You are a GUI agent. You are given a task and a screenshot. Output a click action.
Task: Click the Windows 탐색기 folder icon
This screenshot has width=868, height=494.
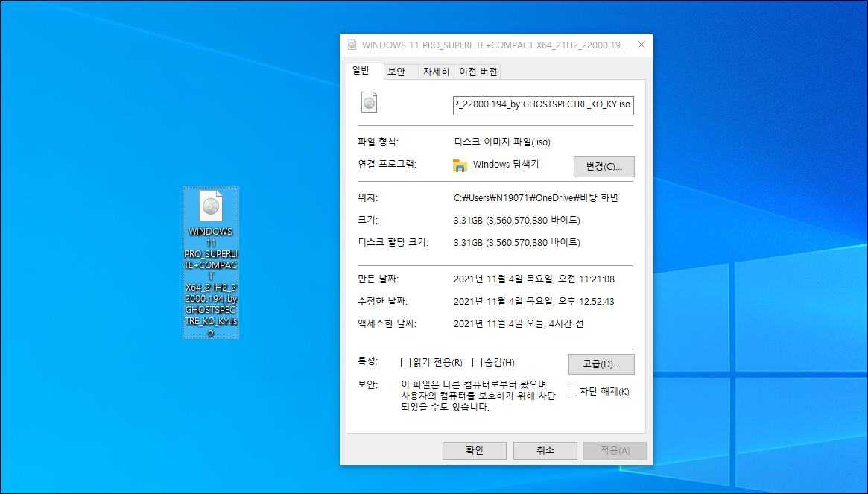(x=460, y=165)
